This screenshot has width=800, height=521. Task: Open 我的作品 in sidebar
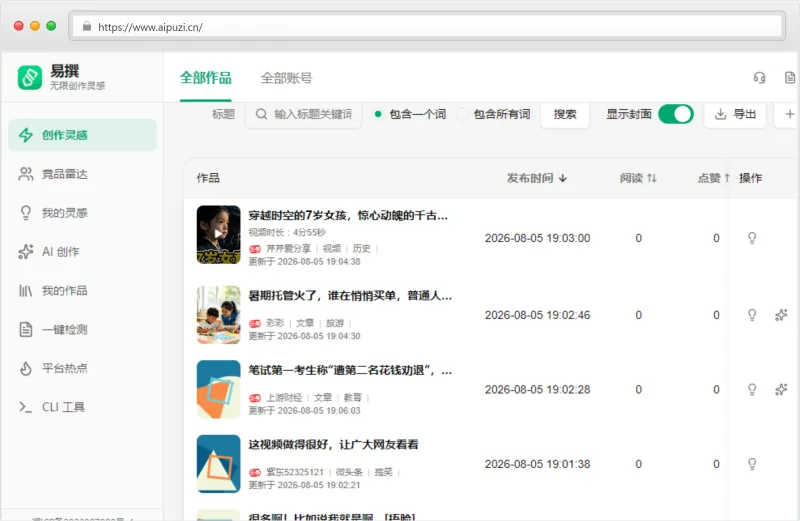(82, 290)
